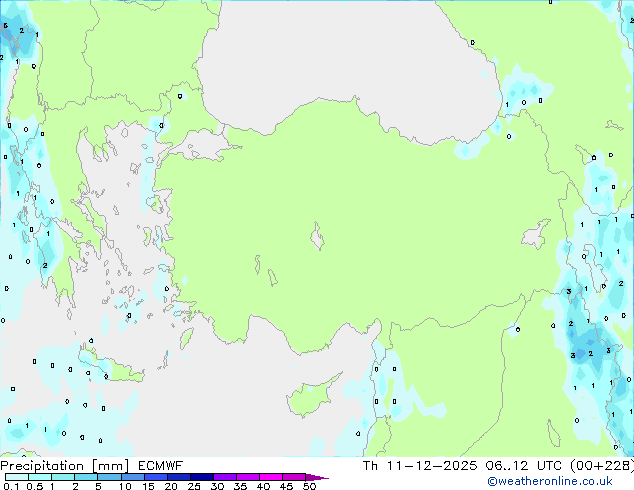Click the '06..12 UTC' time range text
This screenshot has height=490, width=634.
523,466
